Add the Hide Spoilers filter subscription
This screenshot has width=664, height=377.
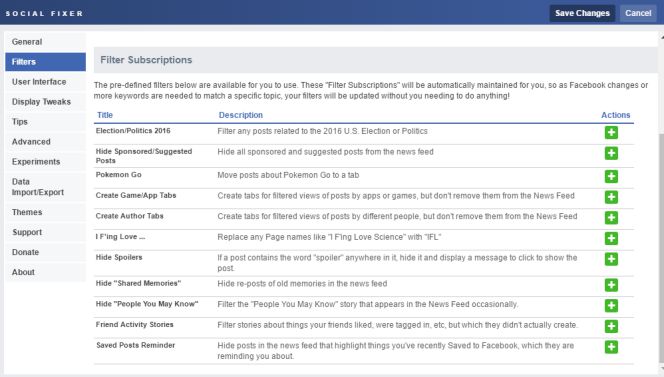point(611,259)
